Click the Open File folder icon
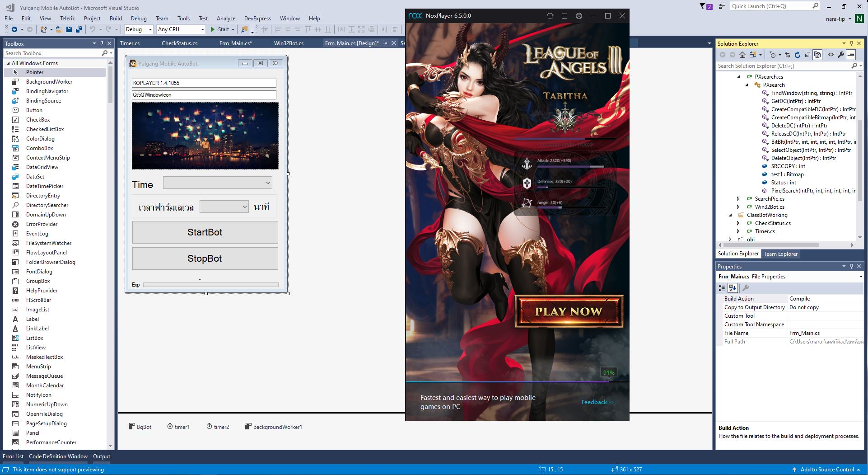 [x=59, y=29]
